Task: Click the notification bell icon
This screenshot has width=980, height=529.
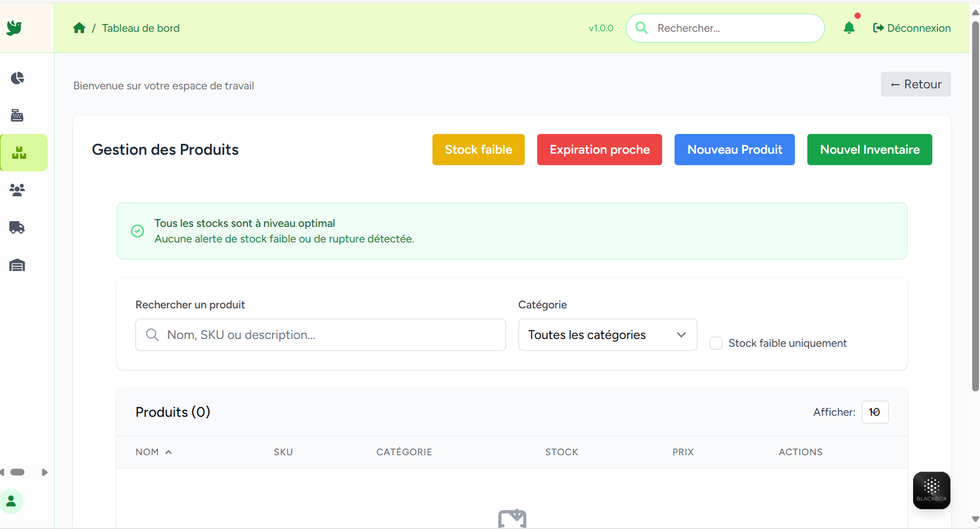Action: pyautogui.click(x=849, y=28)
